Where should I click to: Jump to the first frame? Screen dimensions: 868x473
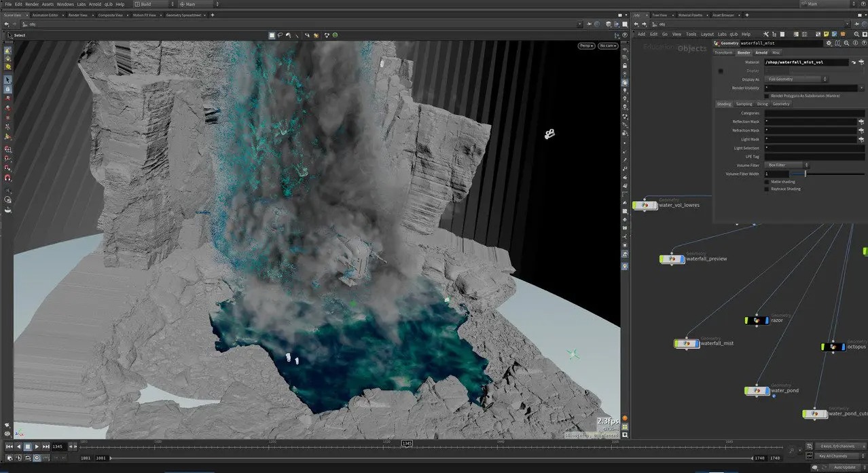[x=10, y=447]
